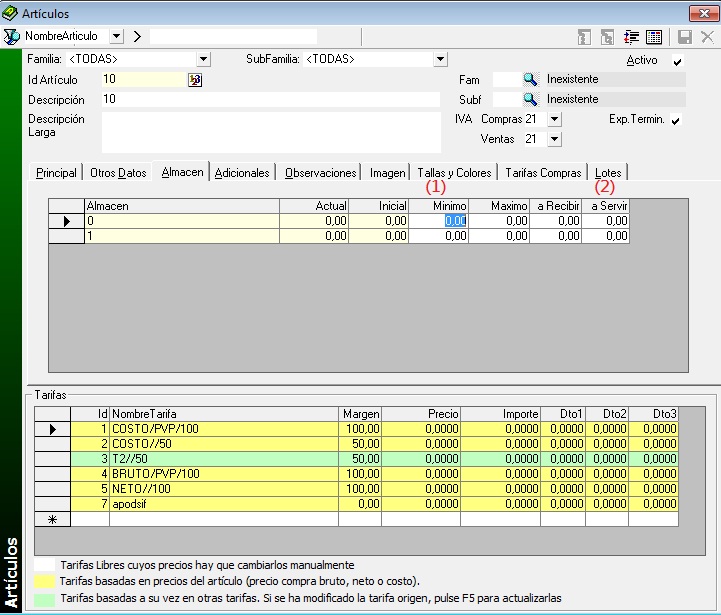Open the NombreArticulo search field dropdown

(117, 36)
